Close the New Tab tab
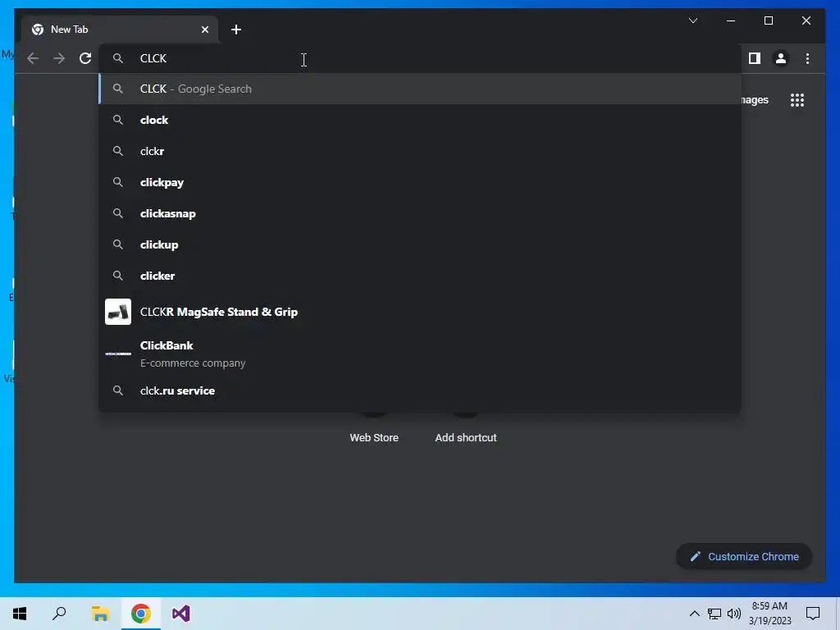Viewport: 840px width, 630px height. [x=204, y=30]
